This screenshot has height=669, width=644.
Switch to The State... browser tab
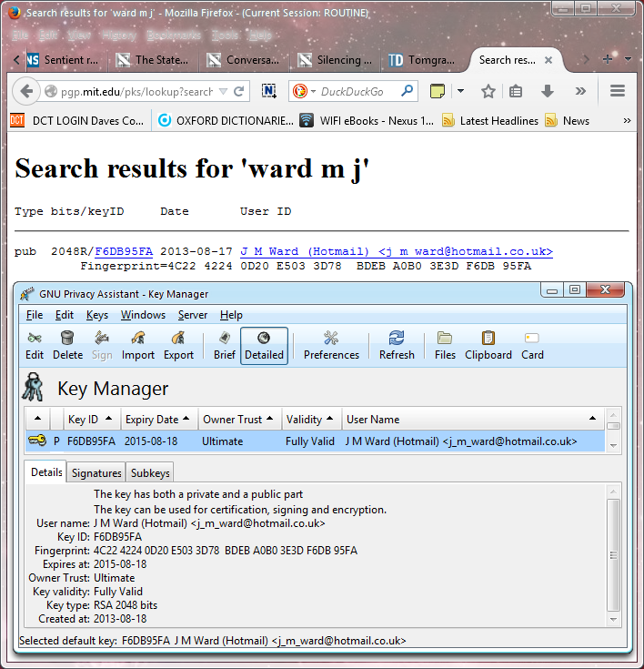coord(153,60)
